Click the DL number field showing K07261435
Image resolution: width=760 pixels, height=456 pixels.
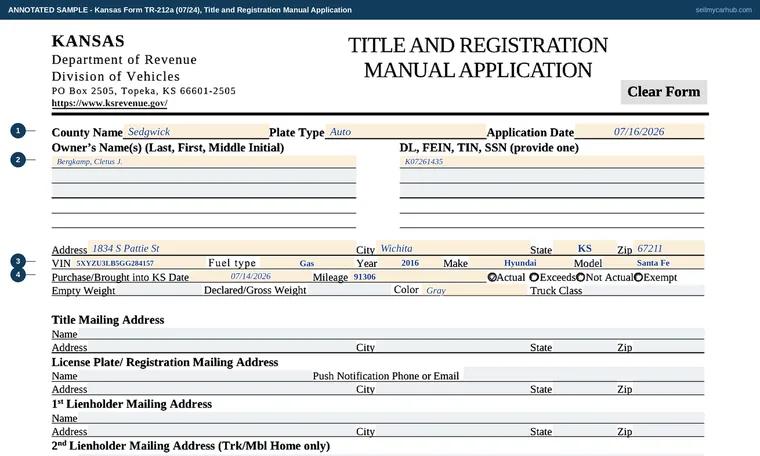coord(552,161)
